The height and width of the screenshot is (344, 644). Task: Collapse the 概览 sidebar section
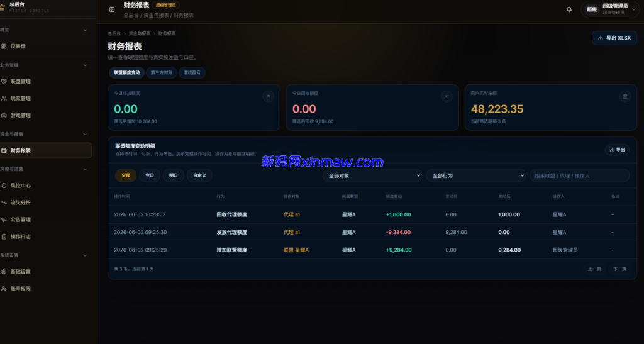[x=85, y=30]
